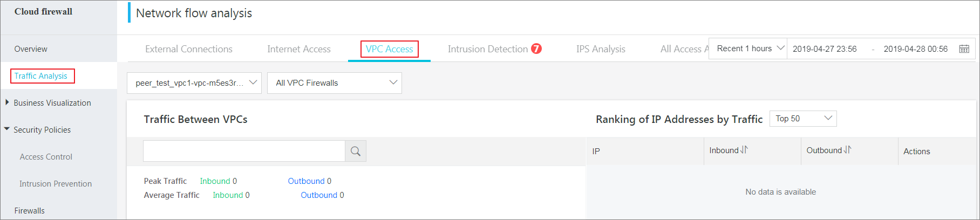Open Intrusion Prevention in sidebar

[x=56, y=183]
